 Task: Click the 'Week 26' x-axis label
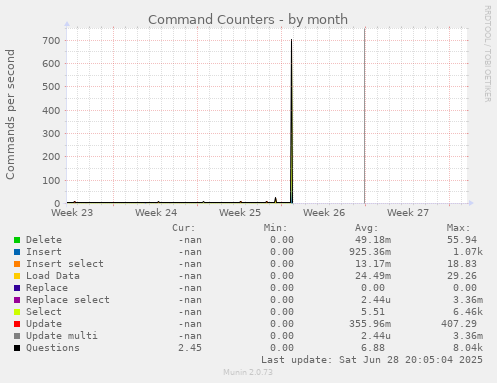pos(324,213)
